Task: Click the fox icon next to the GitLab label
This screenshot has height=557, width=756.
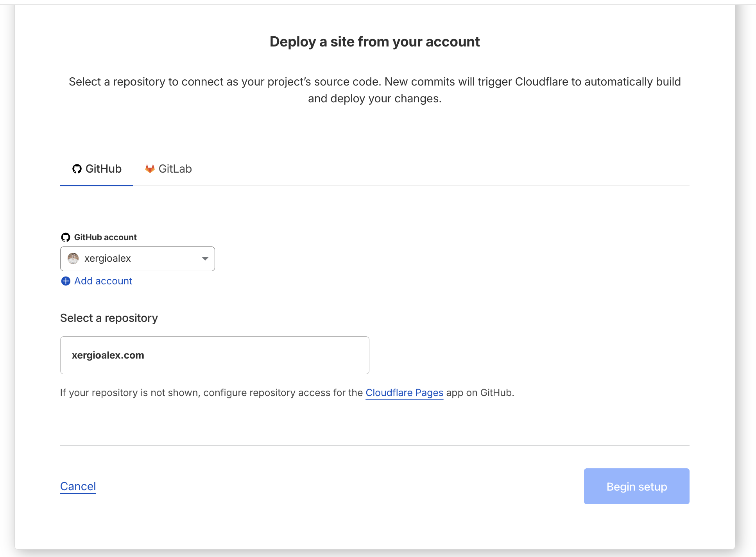Action: click(150, 168)
